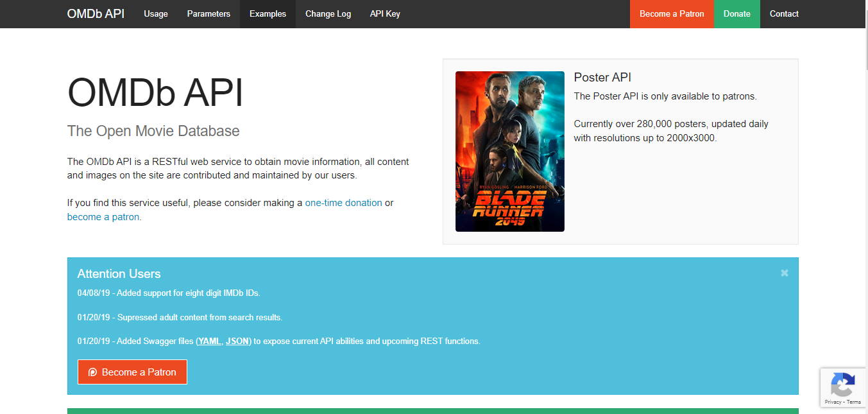Image resolution: width=868 pixels, height=414 pixels.
Task: Follow the 'become a patron' text link
Action: pos(103,217)
